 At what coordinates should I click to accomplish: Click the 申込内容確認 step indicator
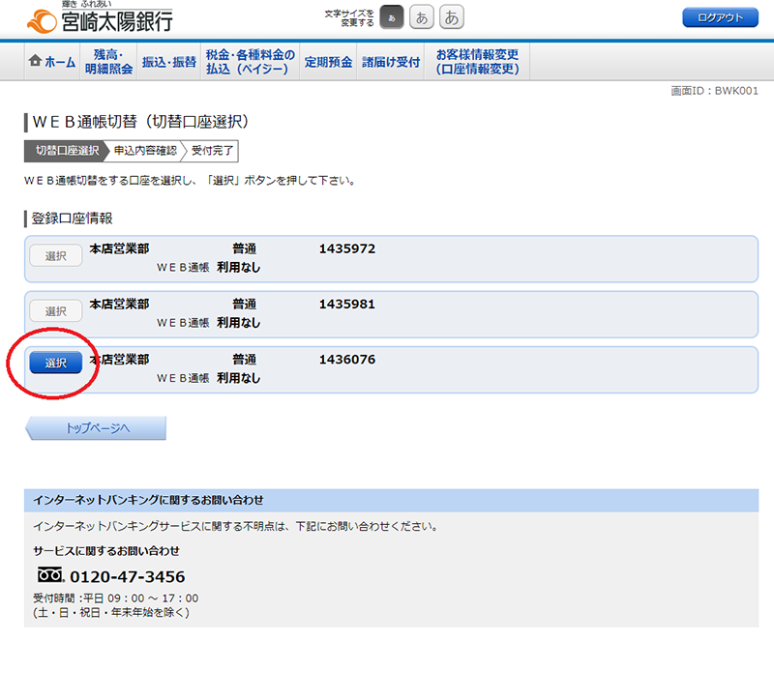(145, 151)
